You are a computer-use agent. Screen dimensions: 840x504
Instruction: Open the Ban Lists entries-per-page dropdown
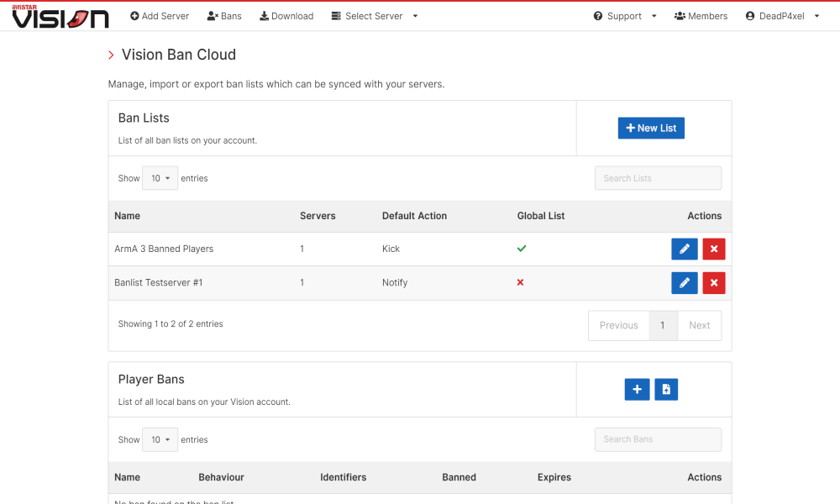click(160, 178)
